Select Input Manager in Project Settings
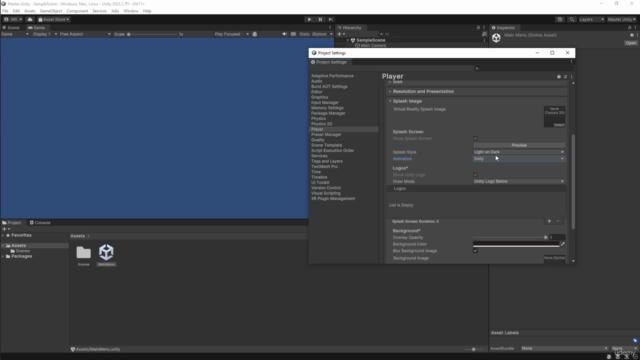The height and width of the screenshot is (360, 640). pos(324,102)
